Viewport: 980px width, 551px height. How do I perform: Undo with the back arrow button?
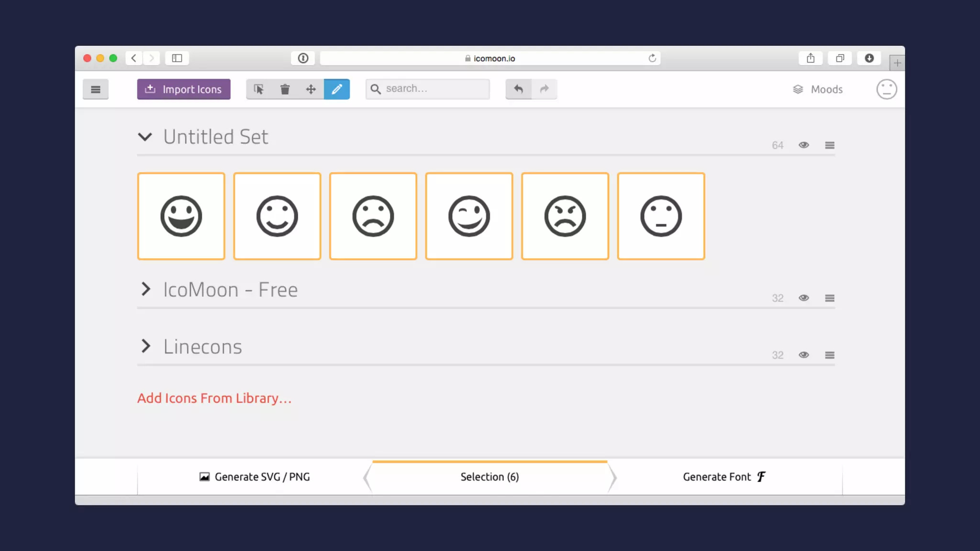point(518,89)
